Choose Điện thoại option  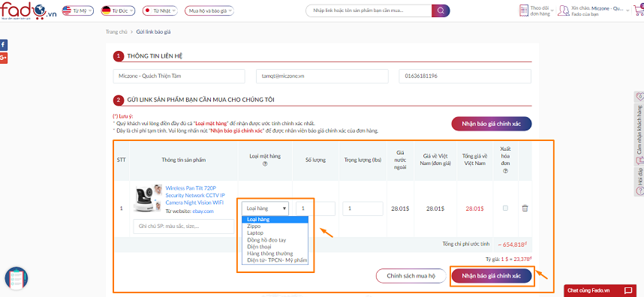coord(275,247)
